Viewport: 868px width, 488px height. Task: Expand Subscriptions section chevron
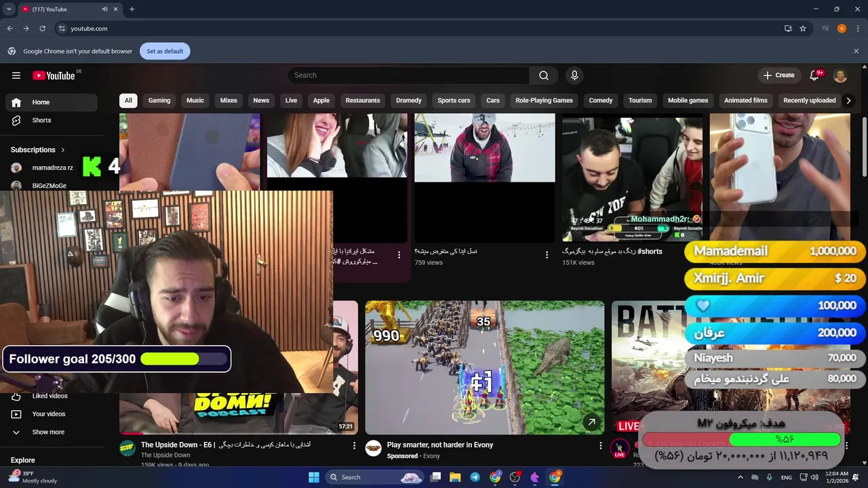tap(63, 150)
